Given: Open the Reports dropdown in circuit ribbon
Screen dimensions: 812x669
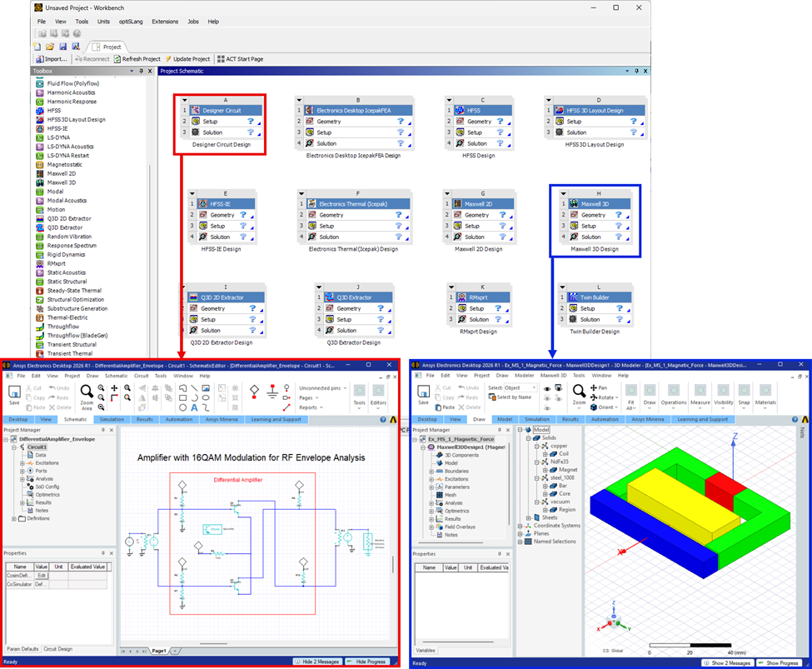Looking at the screenshot, I should coord(311,407).
